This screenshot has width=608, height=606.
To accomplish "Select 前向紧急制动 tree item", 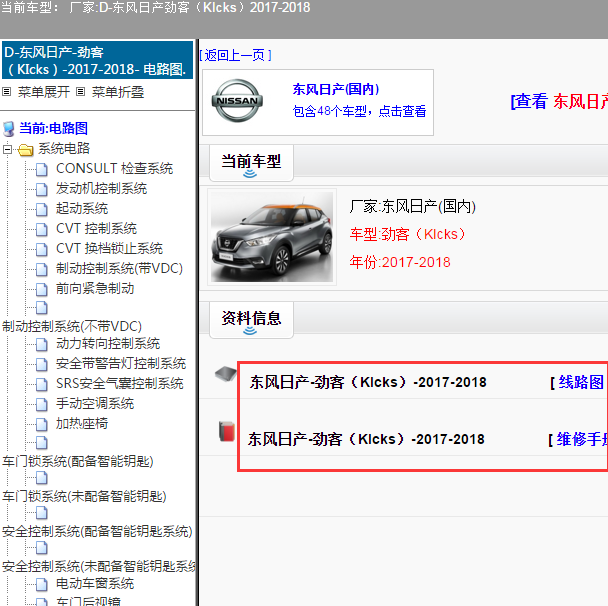I will pos(95,288).
